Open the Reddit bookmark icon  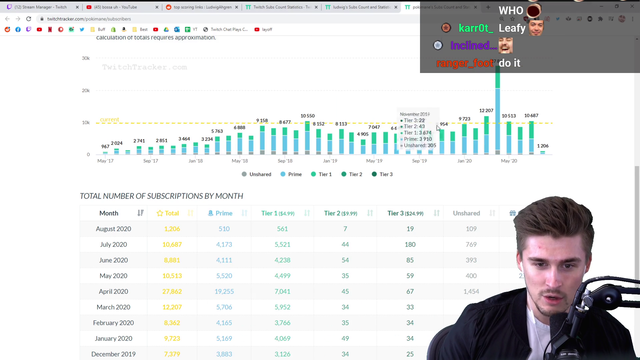point(7,29)
